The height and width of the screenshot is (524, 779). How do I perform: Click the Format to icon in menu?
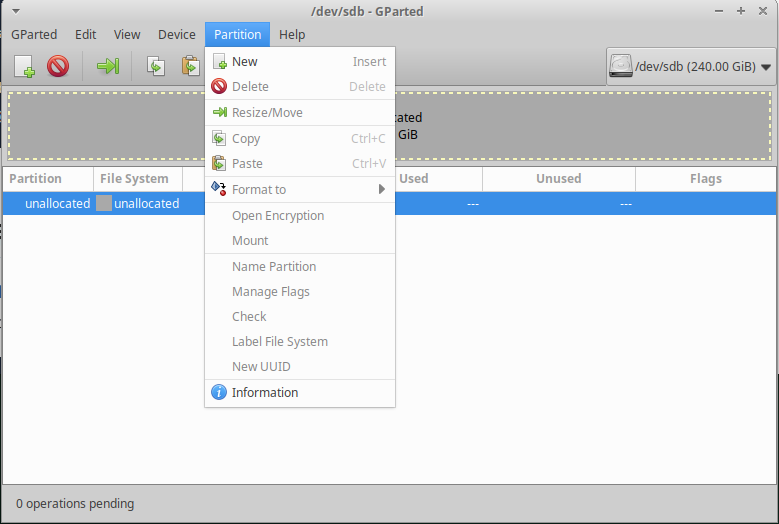219,189
